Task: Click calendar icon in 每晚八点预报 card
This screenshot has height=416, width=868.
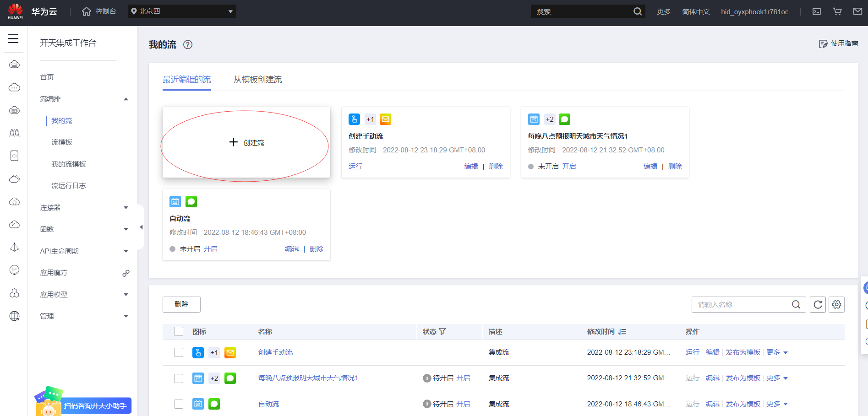Action: 534,119
